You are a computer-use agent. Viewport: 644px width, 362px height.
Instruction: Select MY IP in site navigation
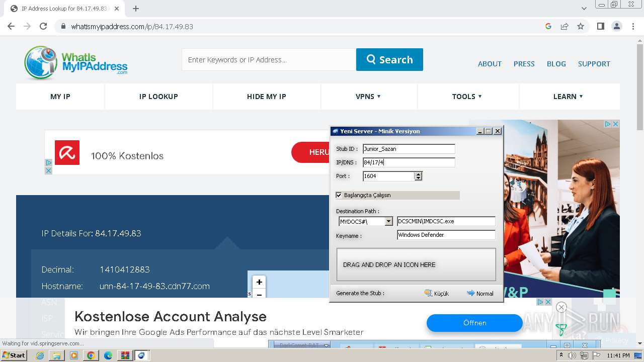coord(60,97)
